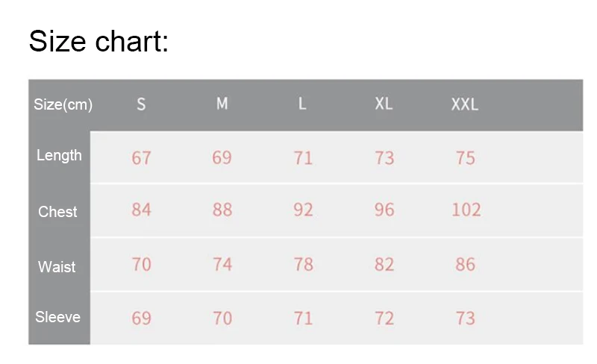This screenshot has height=364, width=597.
Task: Select the Chest row label
Action: tap(57, 212)
